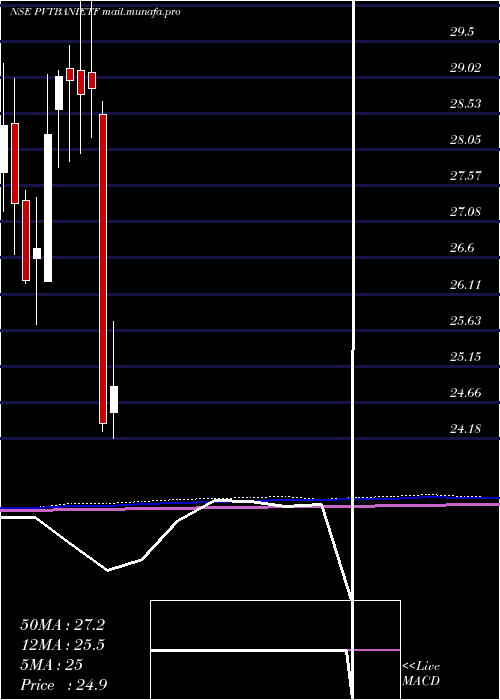The width and height of the screenshot is (500, 700).
Task: Click the 27.08 price axis label
Action: [466, 211]
